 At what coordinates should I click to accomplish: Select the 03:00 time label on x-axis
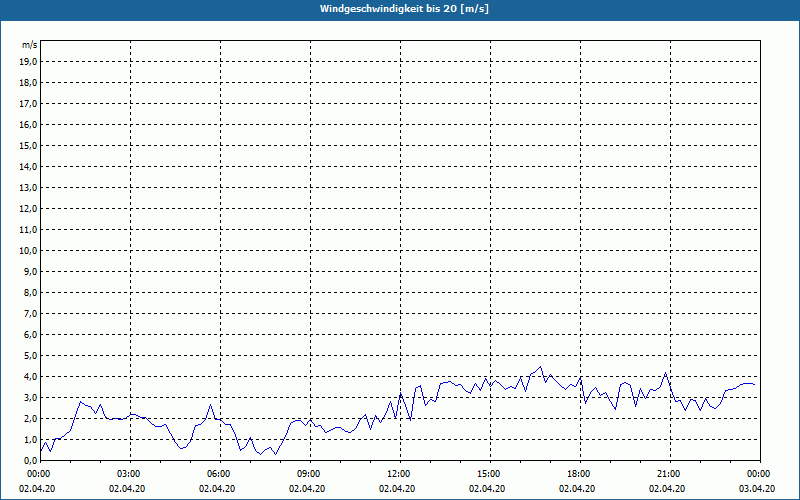pyautogui.click(x=129, y=473)
